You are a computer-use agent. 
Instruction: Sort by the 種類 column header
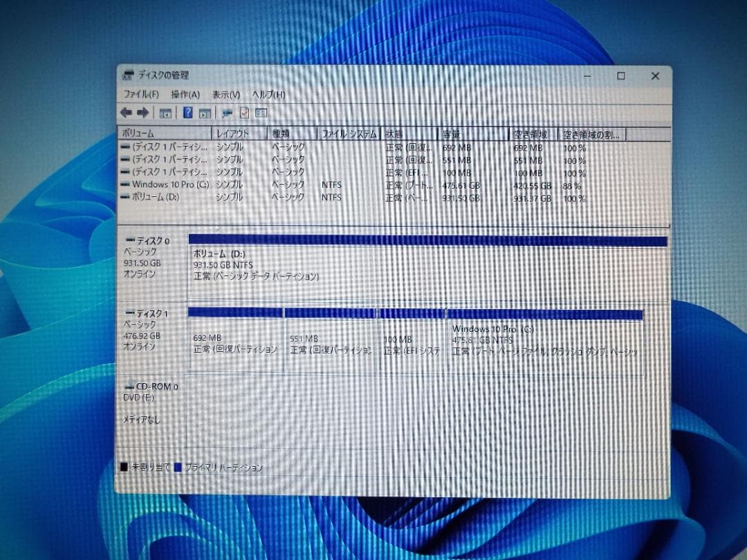click(x=292, y=134)
